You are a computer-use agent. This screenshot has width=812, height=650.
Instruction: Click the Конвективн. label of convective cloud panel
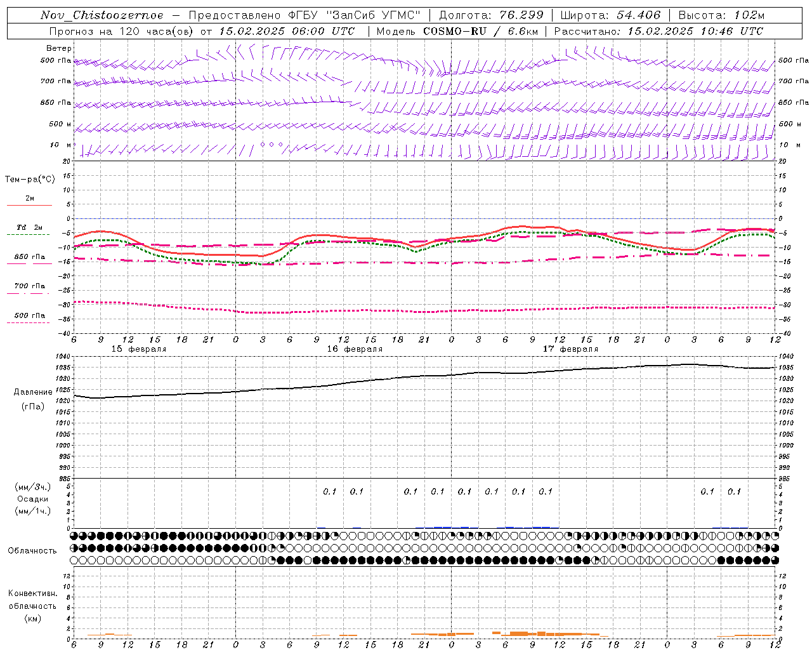point(32,594)
